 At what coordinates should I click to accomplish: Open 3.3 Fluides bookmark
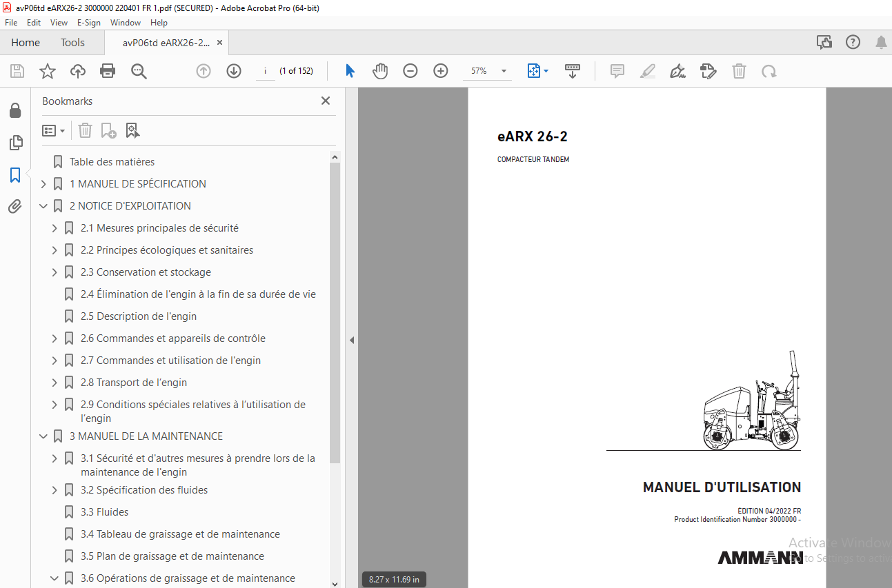[105, 512]
